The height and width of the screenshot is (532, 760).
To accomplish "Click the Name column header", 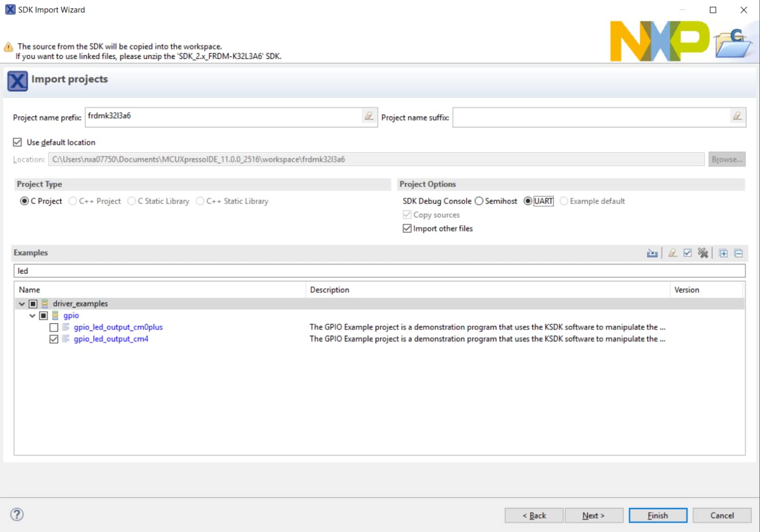I will coord(30,290).
